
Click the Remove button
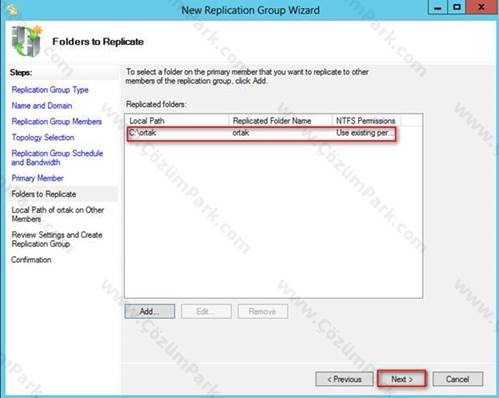point(263,311)
